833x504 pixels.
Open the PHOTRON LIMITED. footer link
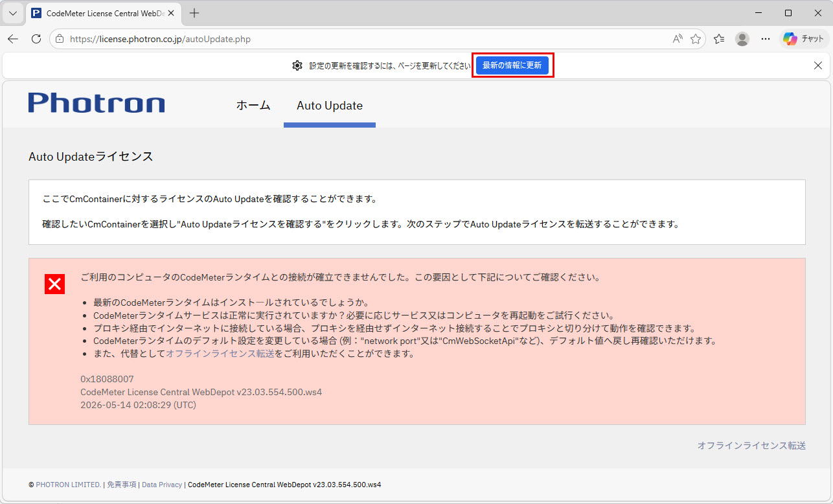[x=69, y=485]
